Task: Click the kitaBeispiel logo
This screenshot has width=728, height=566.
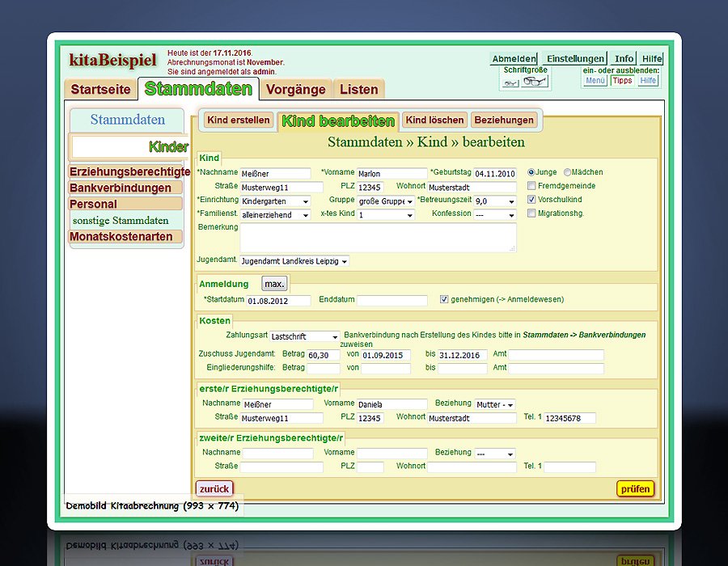Action: 112,61
